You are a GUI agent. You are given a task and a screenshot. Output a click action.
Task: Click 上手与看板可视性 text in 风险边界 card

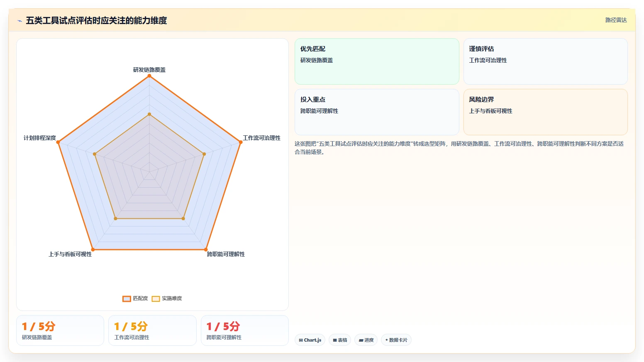point(490,111)
